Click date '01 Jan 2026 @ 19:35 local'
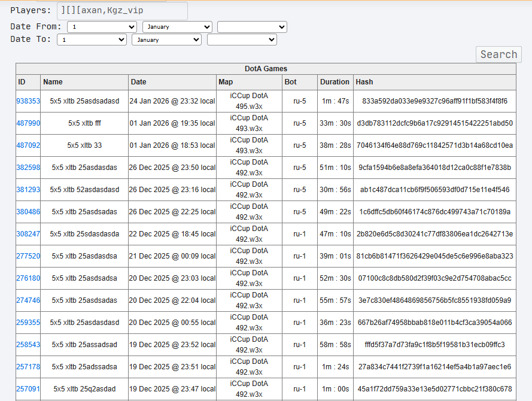Screen dimensions: 532x401 pyautogui.click(x=172, y=123)
